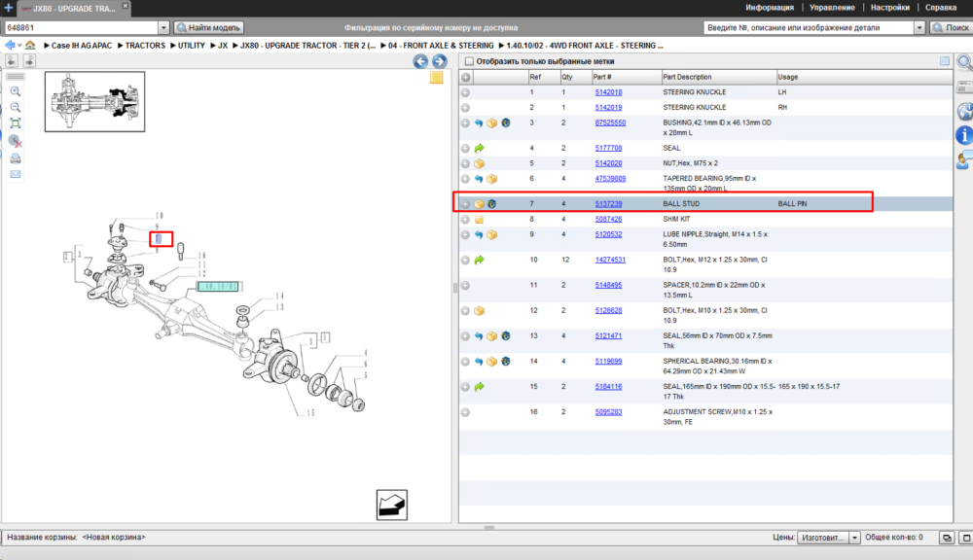973x560 pixels.
Task: Toggle add button for BALL STUD row
Action: coord(465,204)
